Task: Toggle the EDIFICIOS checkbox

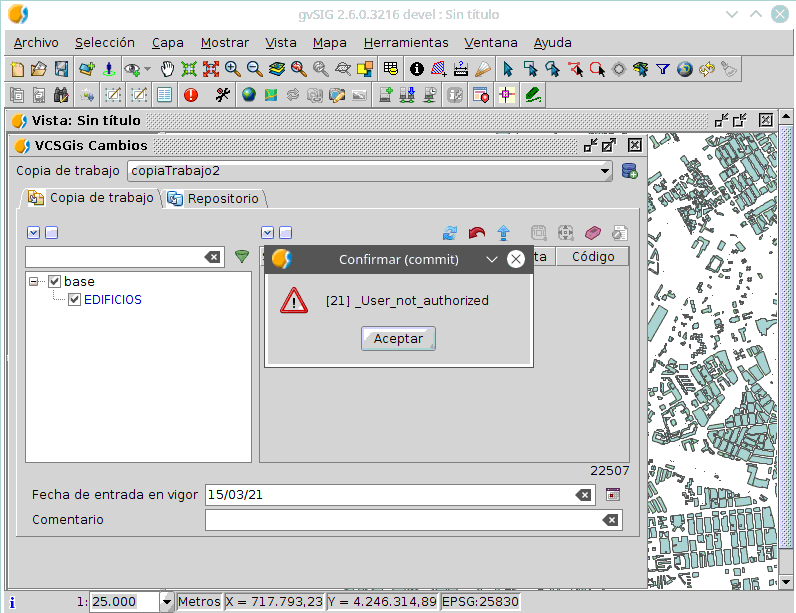Action: (x=75, y=299)
